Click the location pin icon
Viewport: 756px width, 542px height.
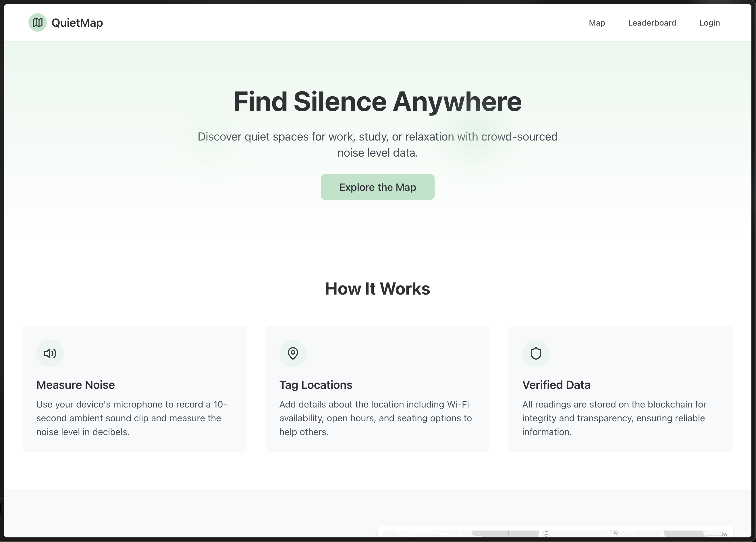[x=293, y=353]
